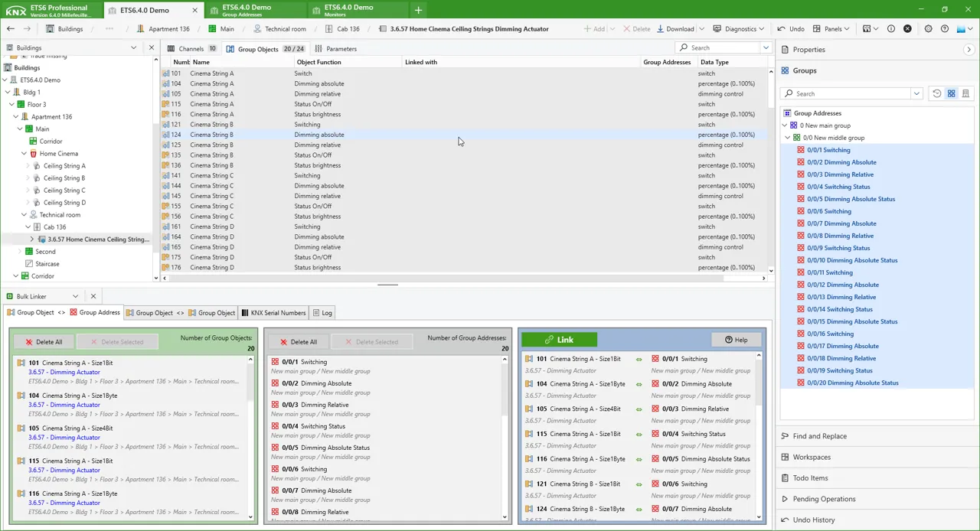980x531 pixels.
Task: Open the Parameters tab
Action: 335,48
